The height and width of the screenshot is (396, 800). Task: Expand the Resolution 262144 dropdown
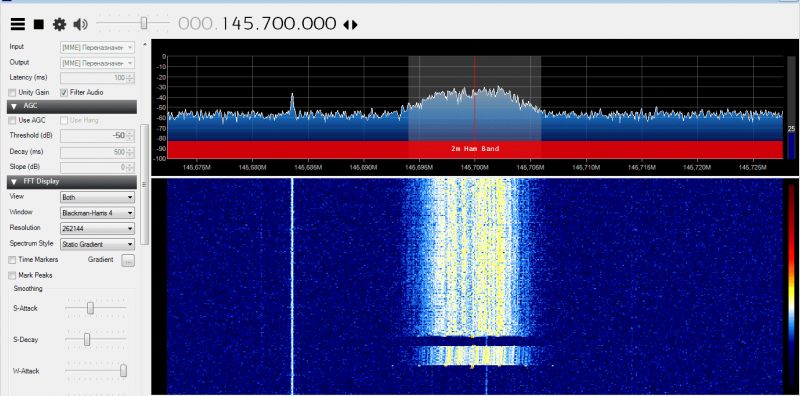97,229
